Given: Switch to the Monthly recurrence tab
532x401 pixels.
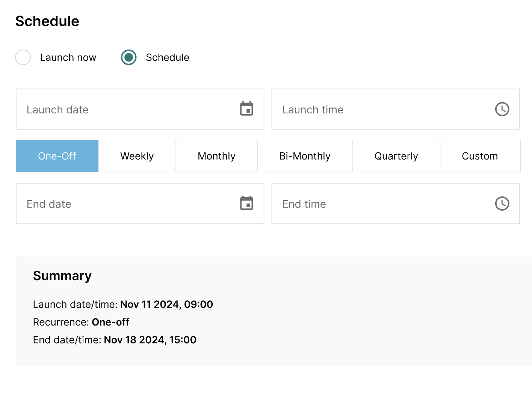Looking at the screenshot, I should [x=216, y=156].
